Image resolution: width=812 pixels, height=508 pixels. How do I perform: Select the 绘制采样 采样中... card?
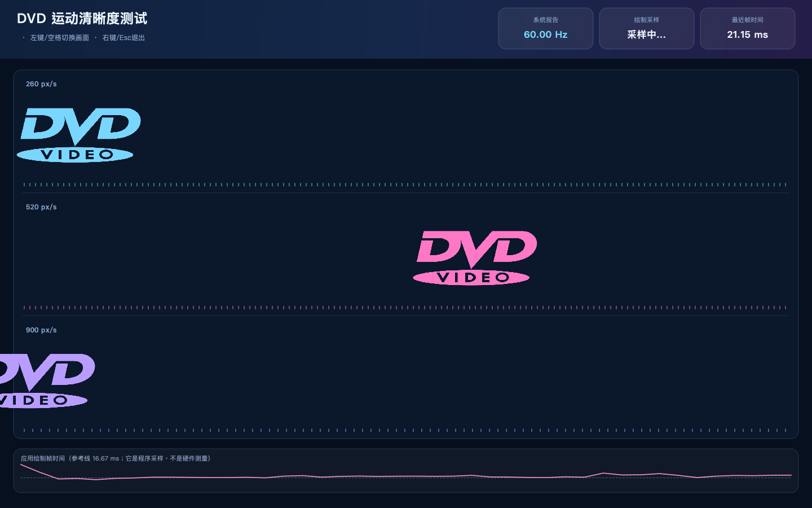646,28
